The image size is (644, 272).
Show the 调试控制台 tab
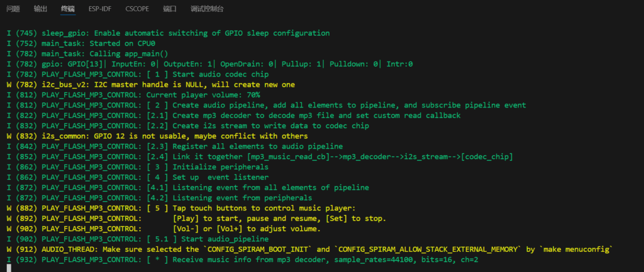(x=207, y=9)
